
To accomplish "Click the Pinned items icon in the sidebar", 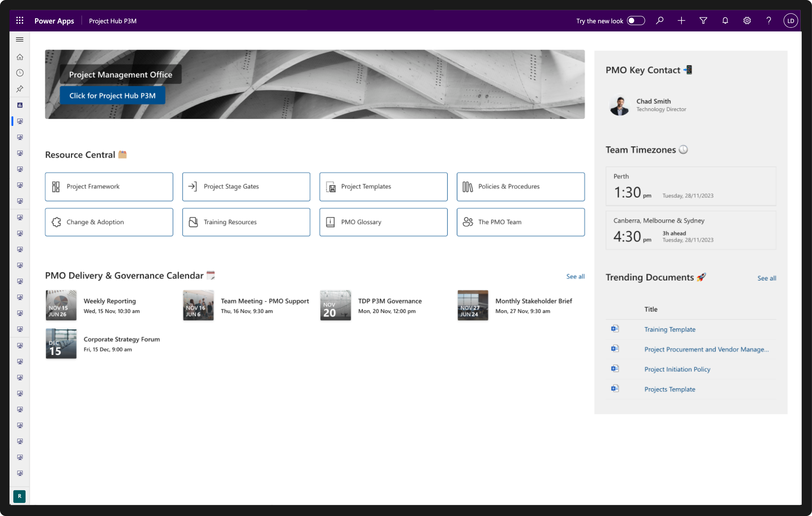I will [x=20, y=89].
